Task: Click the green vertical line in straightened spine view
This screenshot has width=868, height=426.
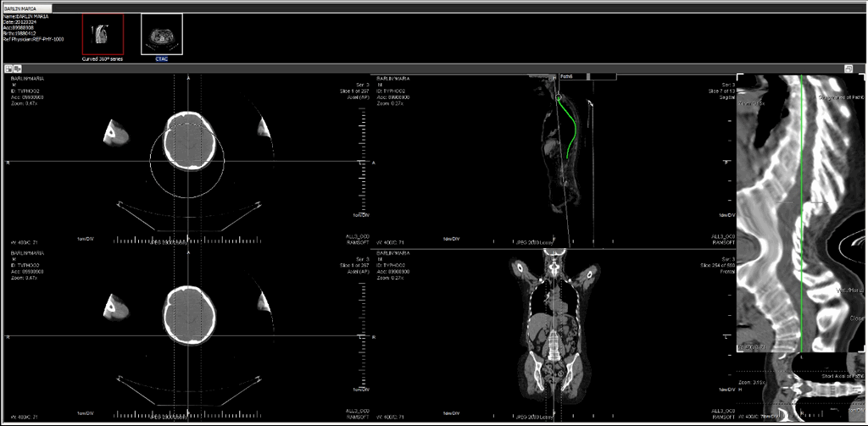Action: (801, 212)
